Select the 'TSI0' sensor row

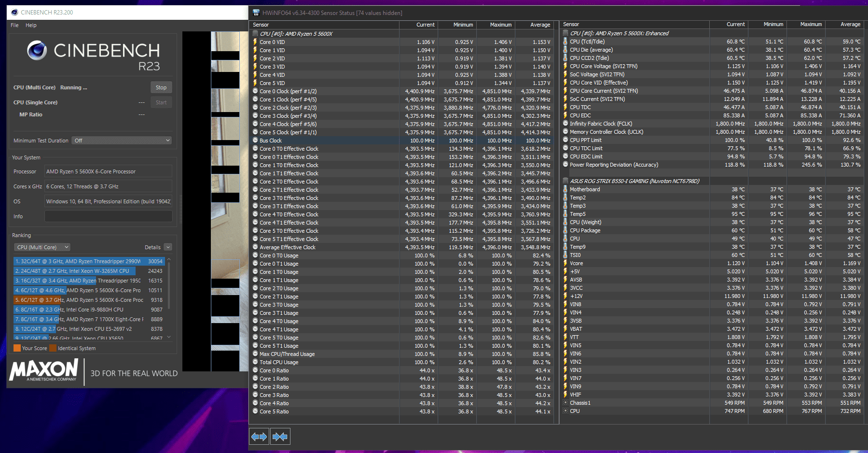pos(712,255)
